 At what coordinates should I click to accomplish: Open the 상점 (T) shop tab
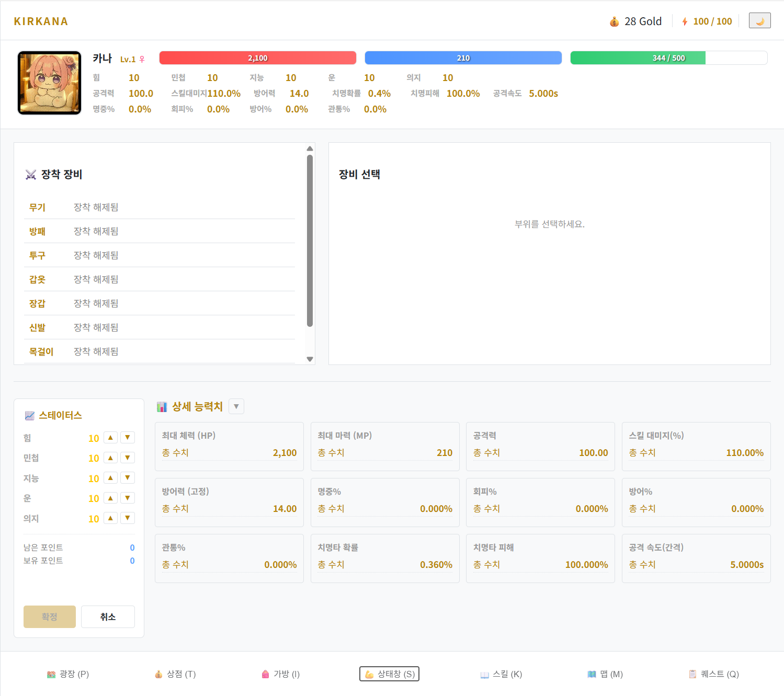click(175, 674)
